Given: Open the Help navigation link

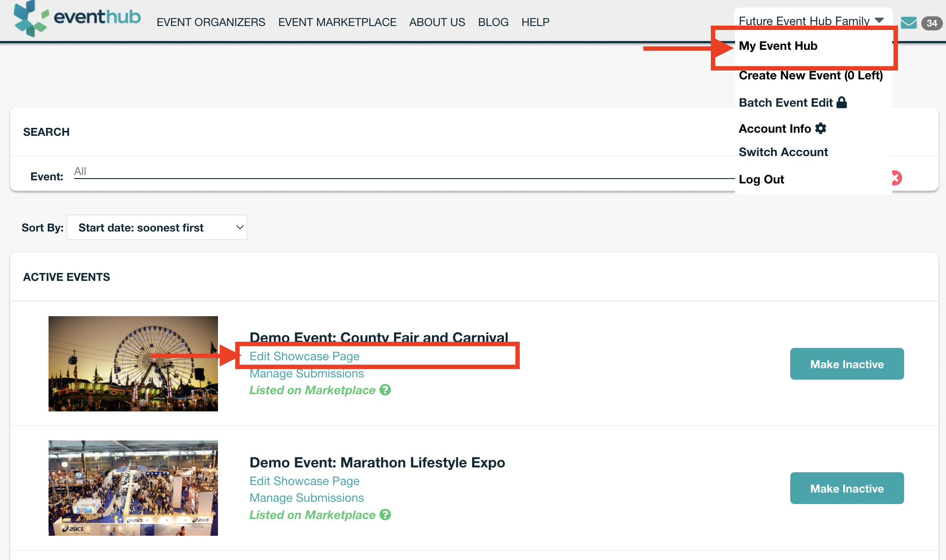Looking at the screenshot, I should [x=536, y=22].
